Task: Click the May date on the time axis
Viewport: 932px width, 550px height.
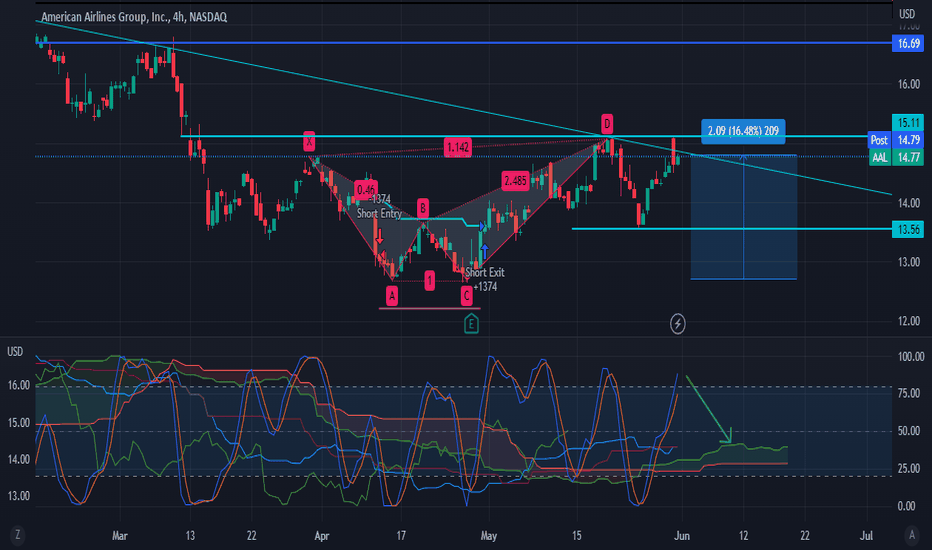Action: pos(489,536)
